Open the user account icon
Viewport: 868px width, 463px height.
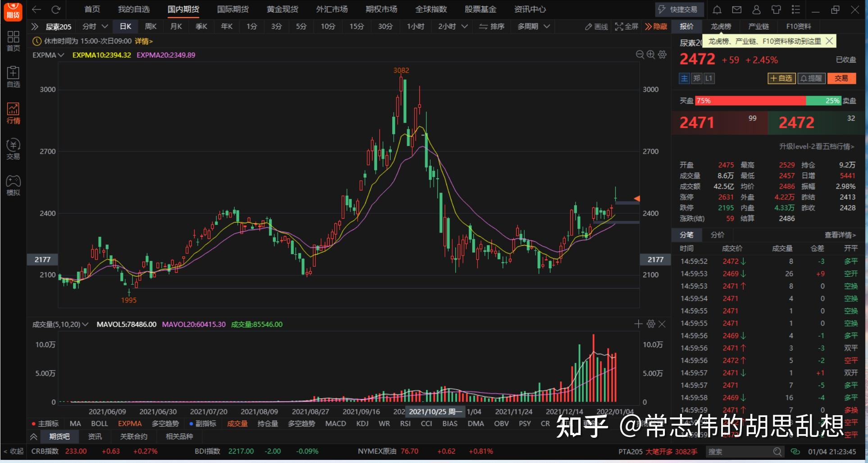pyautogui.click(x=757, y=9)
